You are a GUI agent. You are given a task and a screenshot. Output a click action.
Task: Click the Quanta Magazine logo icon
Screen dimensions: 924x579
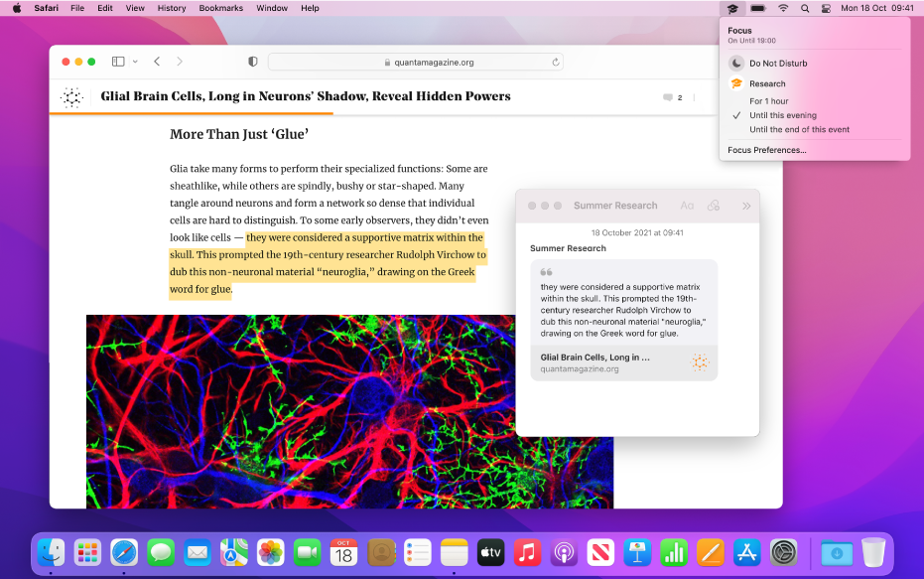[x=71, y=97]
